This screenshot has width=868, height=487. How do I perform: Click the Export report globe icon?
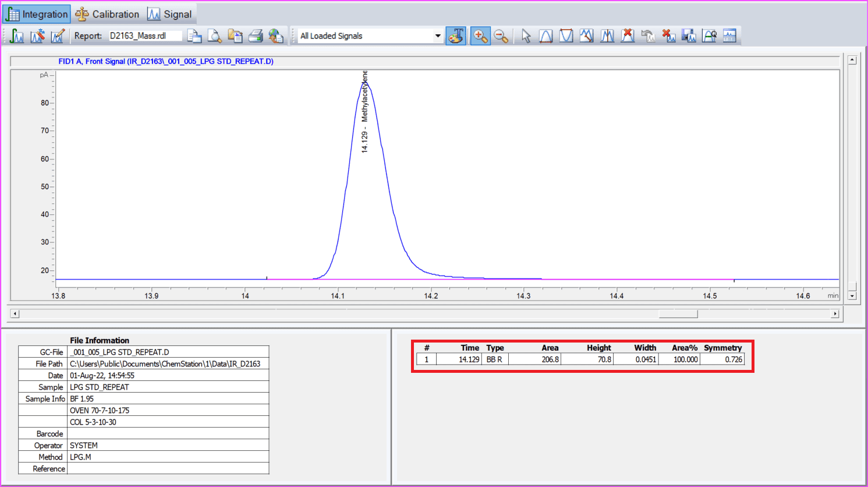pyautogui.click(x=276, y=36)
